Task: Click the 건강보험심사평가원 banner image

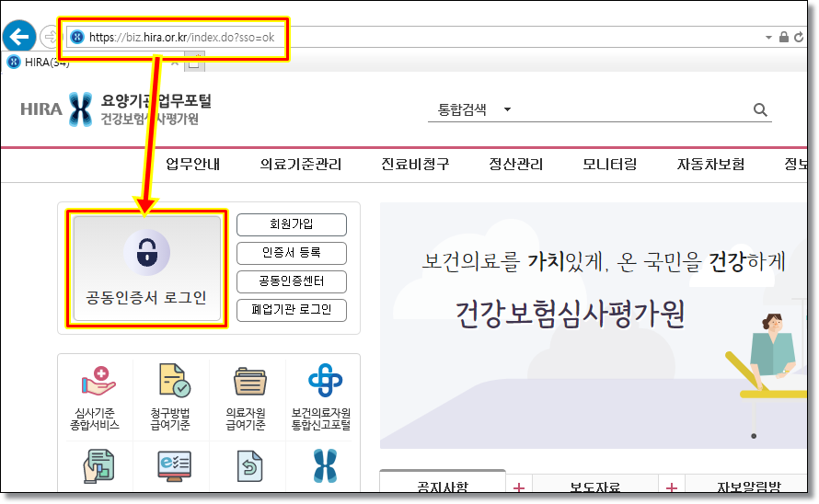Action: [594, 326]
